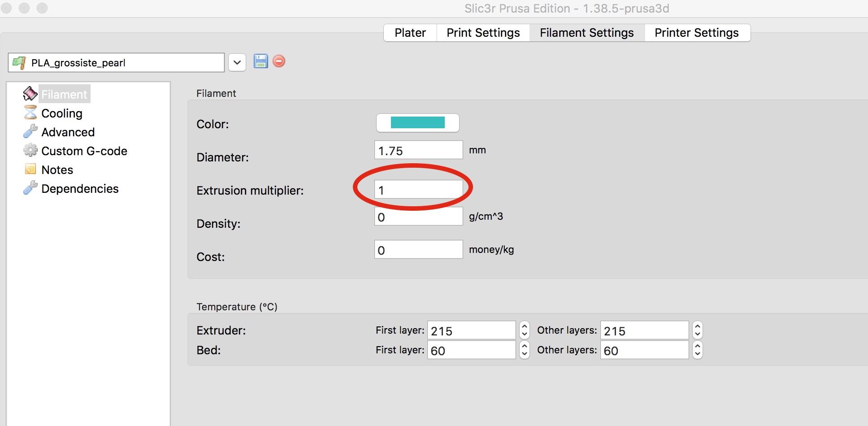Screen dimensions: 868x426
Task: Adjust Extruder first layer temperature stepper
Action: point(525,330)
